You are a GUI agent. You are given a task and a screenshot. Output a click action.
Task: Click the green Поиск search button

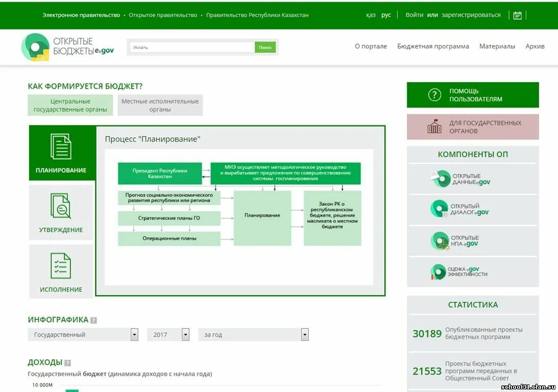coord(265,47)
